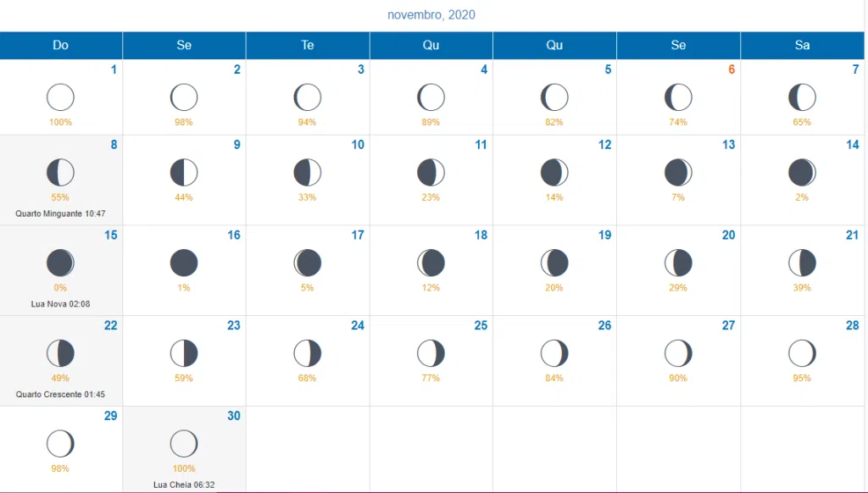Click the full moon icon on November 1
The image size is (868, 493).
60,97
